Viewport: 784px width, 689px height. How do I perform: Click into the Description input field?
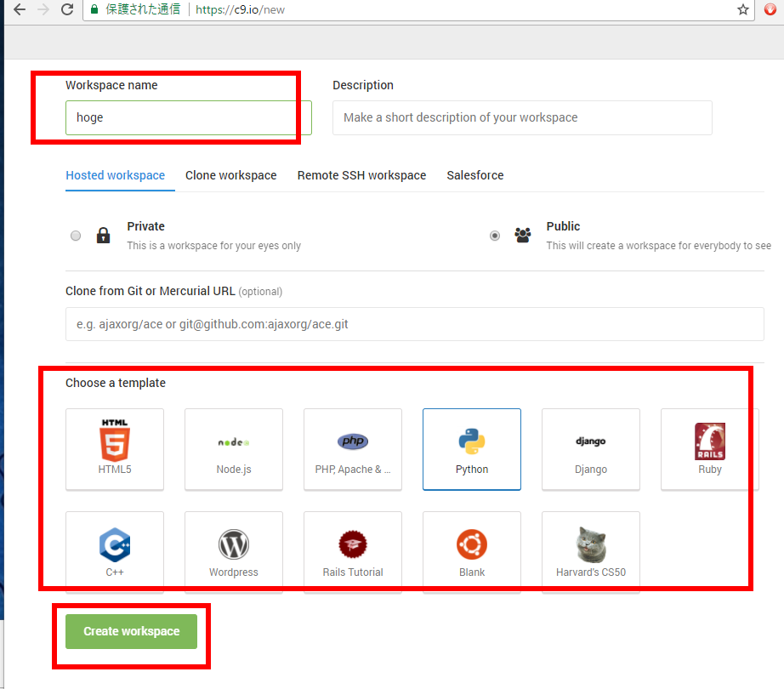pyautogui.click(x=522, y=117)
